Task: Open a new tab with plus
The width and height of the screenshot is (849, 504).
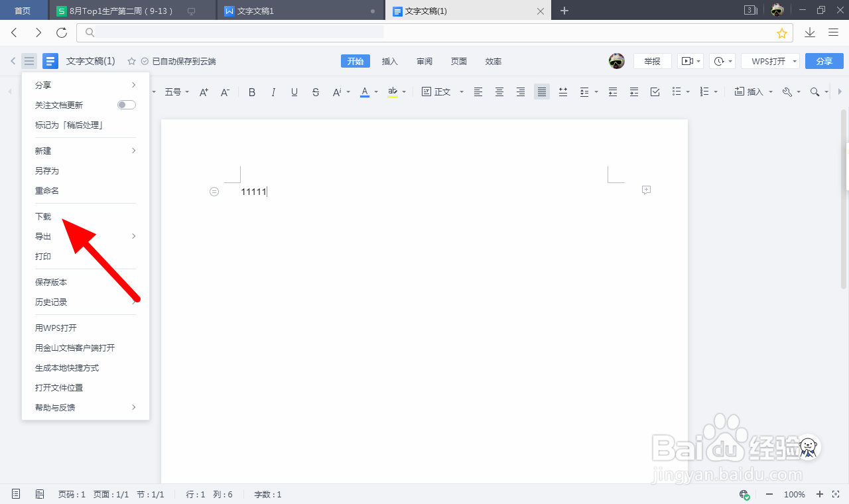Action: [x=564, y=11]
